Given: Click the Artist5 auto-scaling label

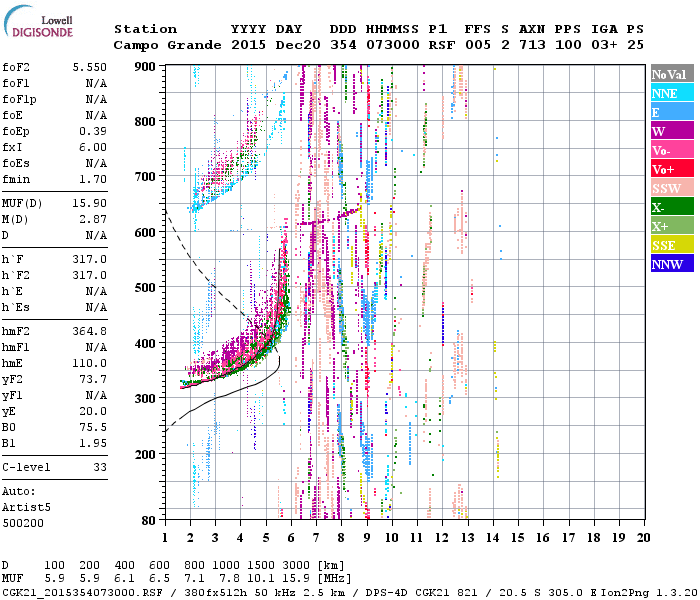Looking at the screenshot, I should coord(26,508).
